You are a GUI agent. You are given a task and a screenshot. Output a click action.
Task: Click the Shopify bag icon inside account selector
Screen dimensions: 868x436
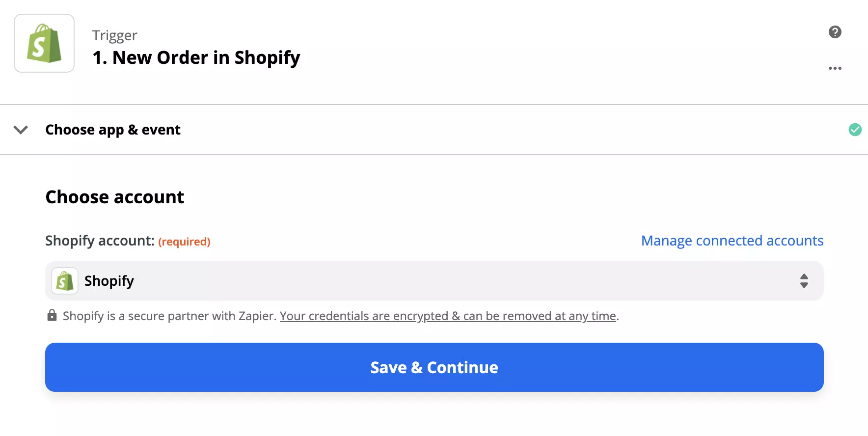pyautogui.click(x=64, y=280)
